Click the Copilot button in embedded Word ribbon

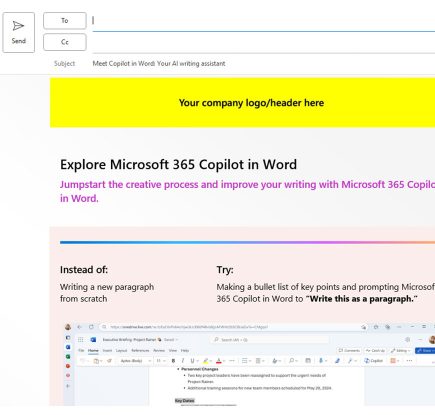coord(373,361)
